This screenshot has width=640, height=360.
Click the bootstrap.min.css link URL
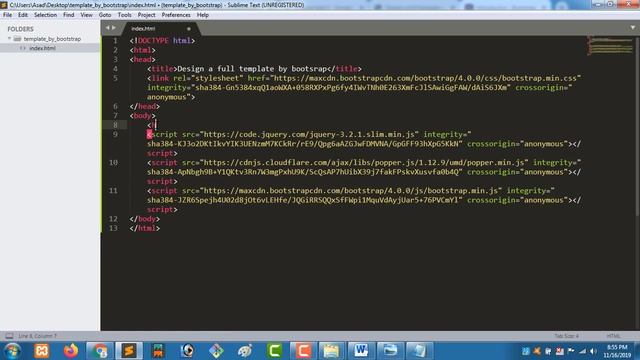point(425,78)
